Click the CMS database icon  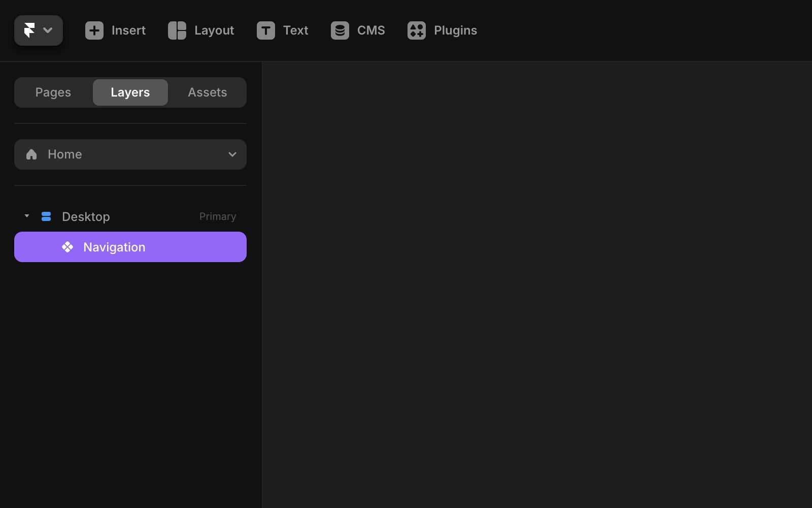340,30
